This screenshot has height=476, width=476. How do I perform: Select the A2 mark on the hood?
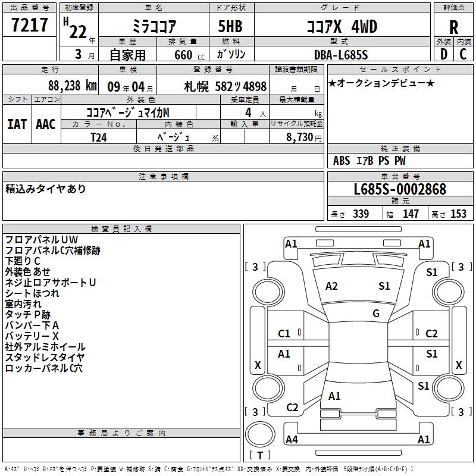332,286
